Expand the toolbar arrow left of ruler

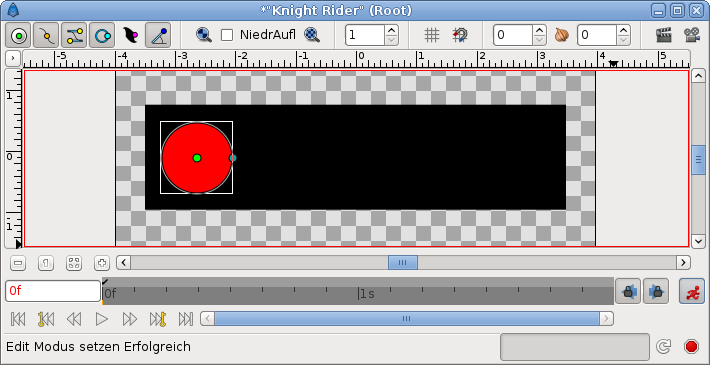click(13, 58)
